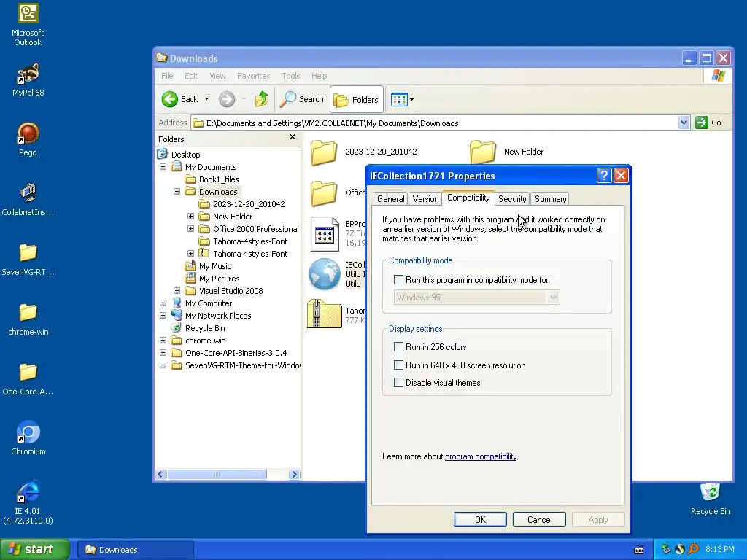Viewport: 747px width, 560px height.
Task: Expand the chrome-win tree node
Action: (x=163, y=340)
